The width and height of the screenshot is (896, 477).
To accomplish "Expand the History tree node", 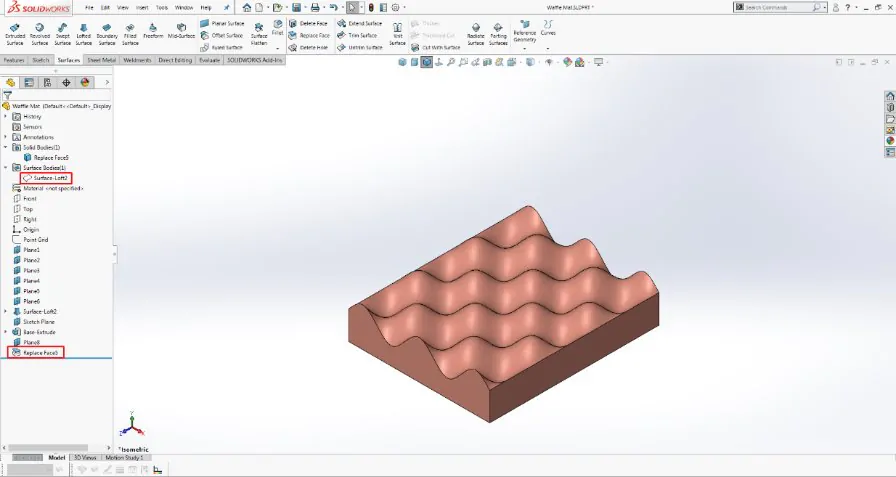I will click(6, 117).
